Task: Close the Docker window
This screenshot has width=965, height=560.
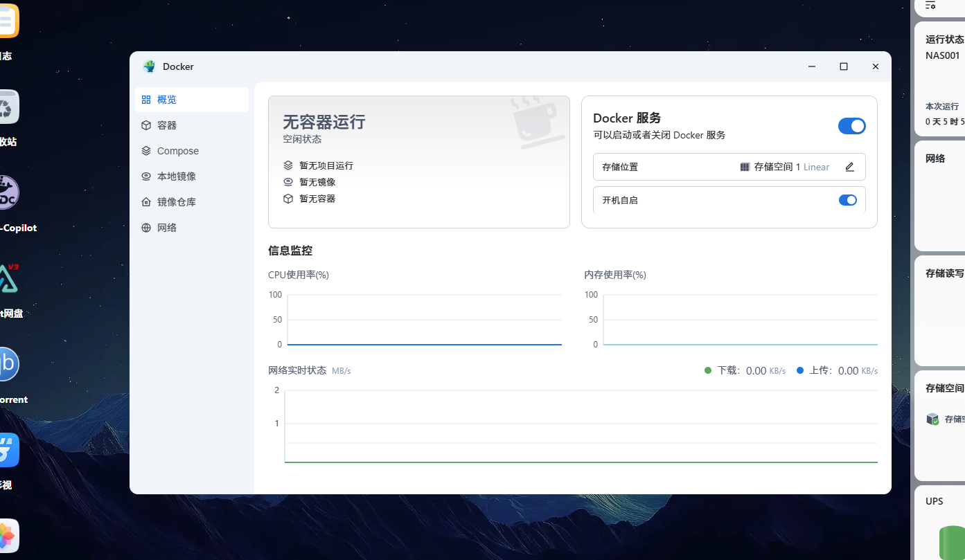Action: tap(876, 66)
